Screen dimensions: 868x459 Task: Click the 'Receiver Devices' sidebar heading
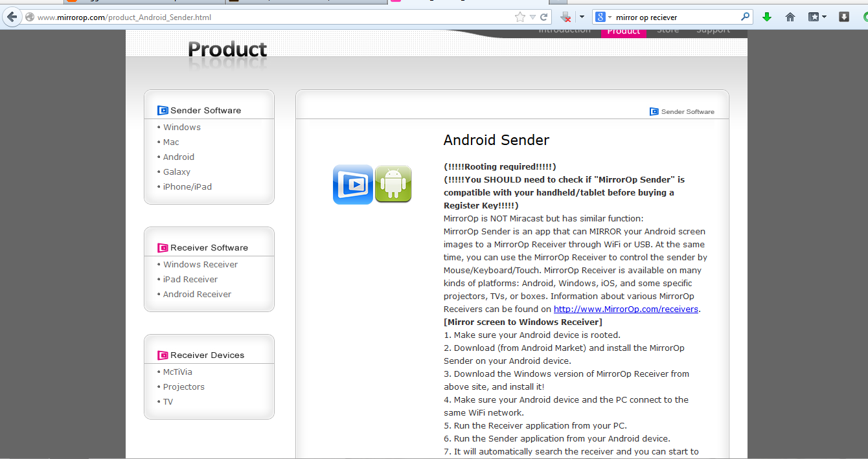coord(207,355)
